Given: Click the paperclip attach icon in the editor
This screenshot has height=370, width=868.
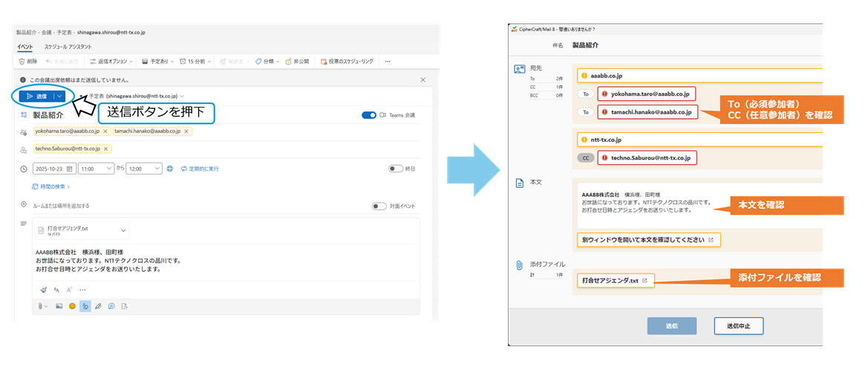Looking at the screenshot, I should point(41,305).
